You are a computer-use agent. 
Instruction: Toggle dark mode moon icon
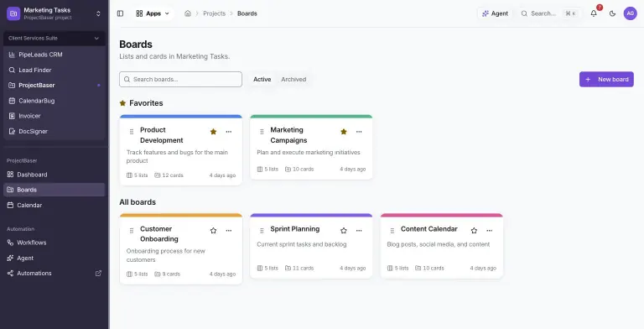(x=612, y=13)
